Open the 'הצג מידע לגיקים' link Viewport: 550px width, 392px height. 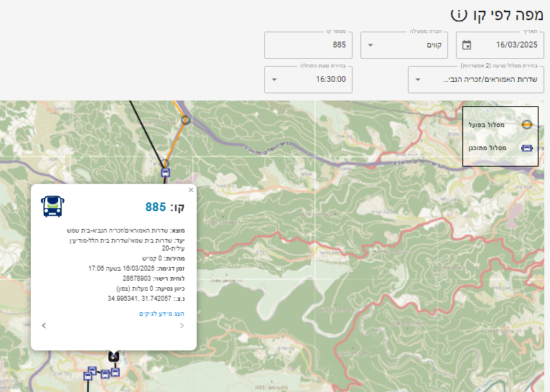tap(162, 314)
